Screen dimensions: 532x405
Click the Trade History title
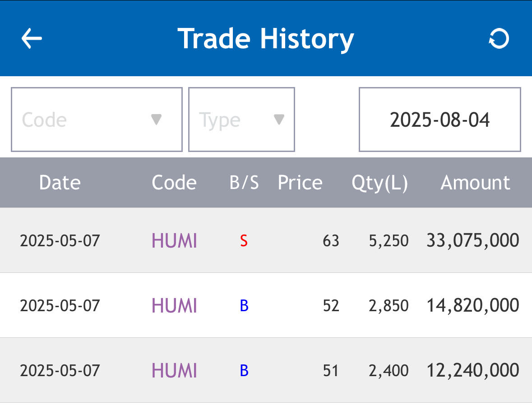point(266,38)
